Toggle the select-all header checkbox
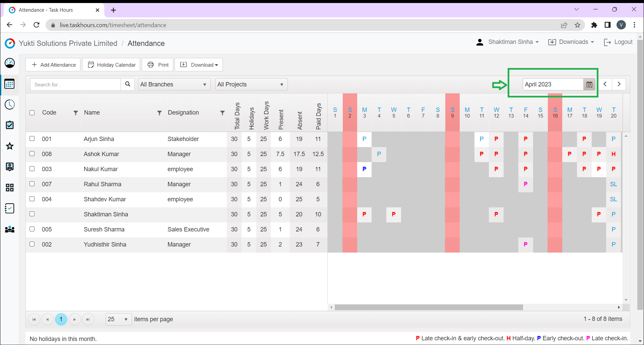Screen dimensions: 644x345 click(32, 113)
